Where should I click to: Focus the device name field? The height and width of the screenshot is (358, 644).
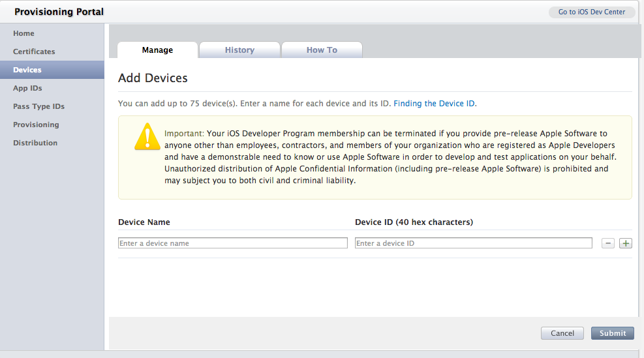[232, 243]
